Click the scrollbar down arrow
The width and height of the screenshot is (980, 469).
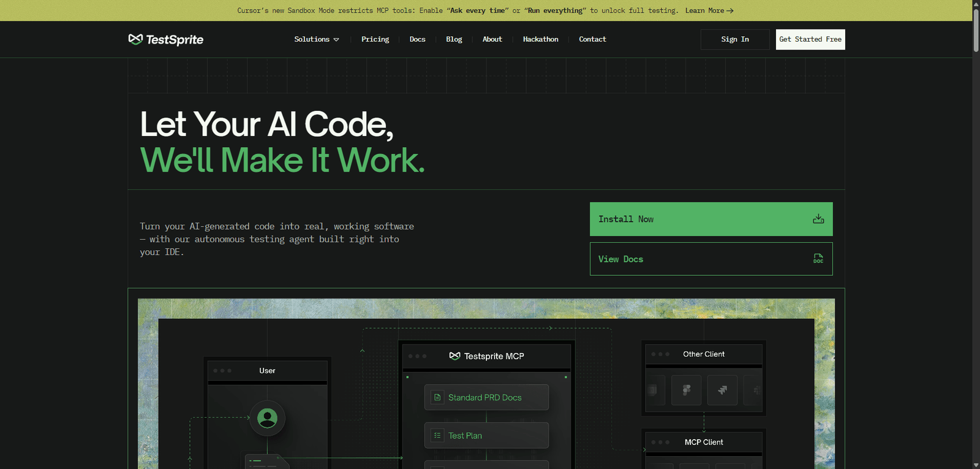pos(976,465)
